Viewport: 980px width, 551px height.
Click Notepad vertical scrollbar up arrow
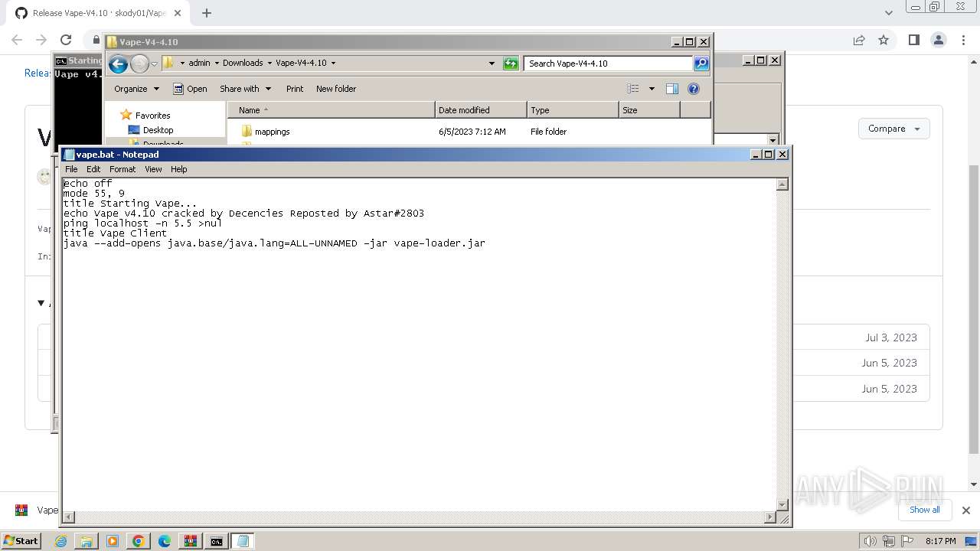tap(782, 184)
